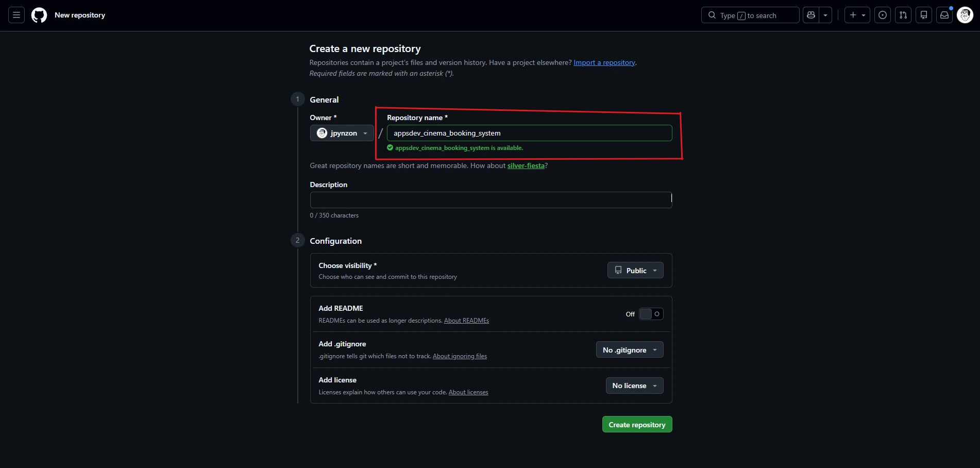Viewport: 980px width, 468px height.
Task: Open the plus create-new menu
Action: pos(857,15)
